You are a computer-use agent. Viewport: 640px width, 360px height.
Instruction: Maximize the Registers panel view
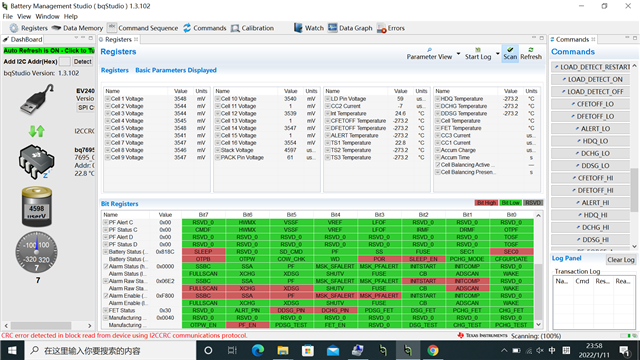tap(542, 38)
